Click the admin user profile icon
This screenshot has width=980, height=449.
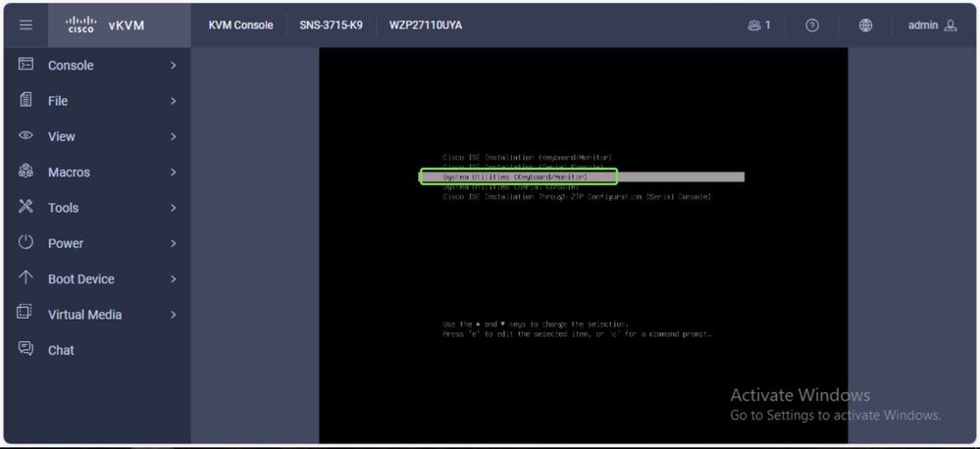pos(951,25)
